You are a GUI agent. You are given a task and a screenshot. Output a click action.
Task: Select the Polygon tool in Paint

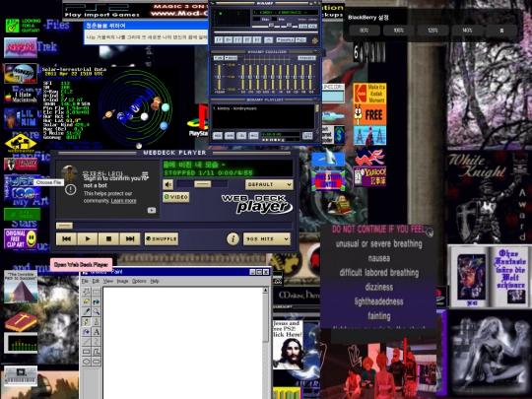[x=97, y=352]
